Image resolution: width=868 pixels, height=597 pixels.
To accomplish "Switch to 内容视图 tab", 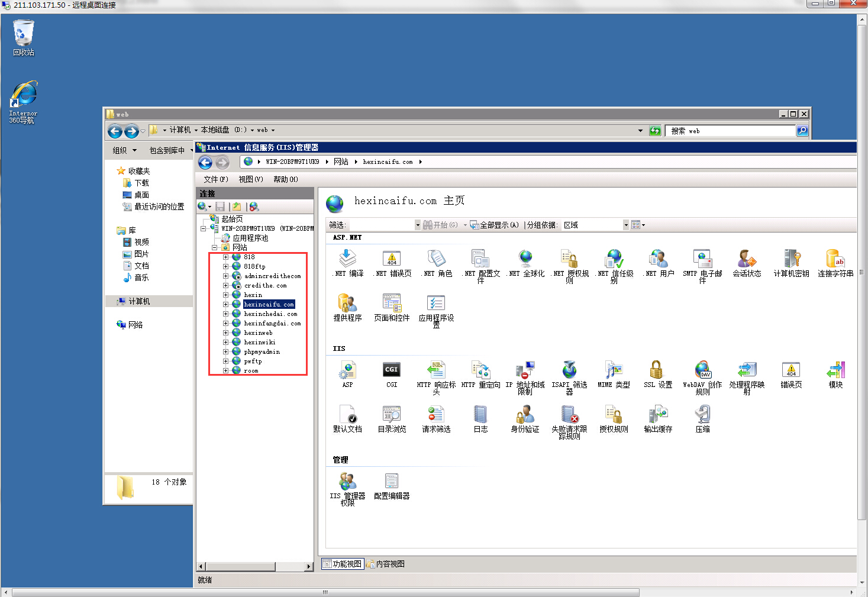I will [x=386, y=564].
